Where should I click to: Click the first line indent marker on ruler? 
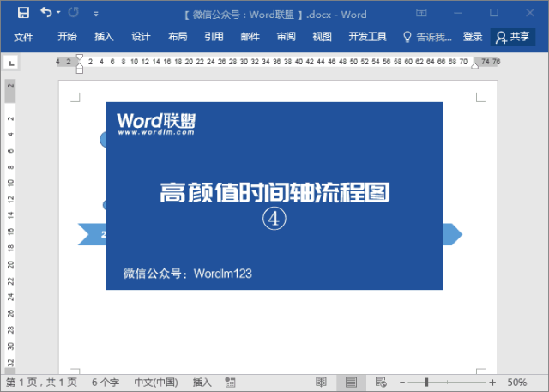80,57
